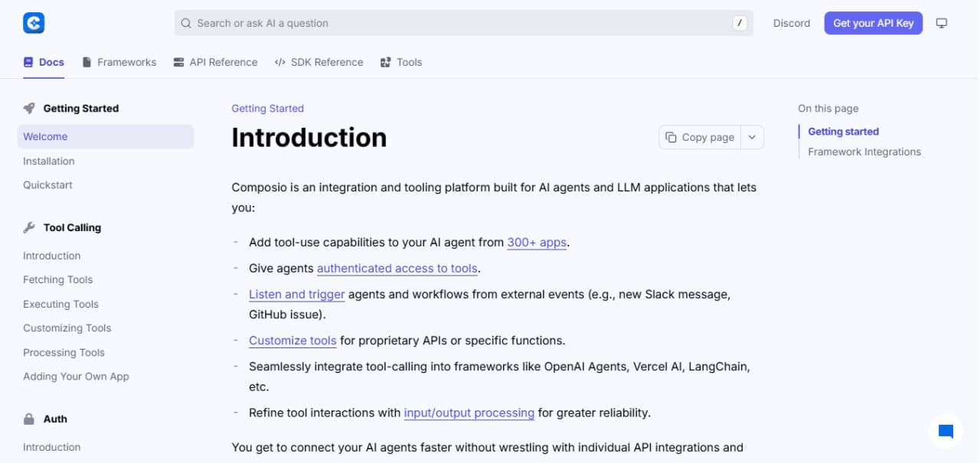Image resolution: width=980 pixels, height=463 pixels.
Task: Open the SDK Reference tab
Action: [318, 62]
